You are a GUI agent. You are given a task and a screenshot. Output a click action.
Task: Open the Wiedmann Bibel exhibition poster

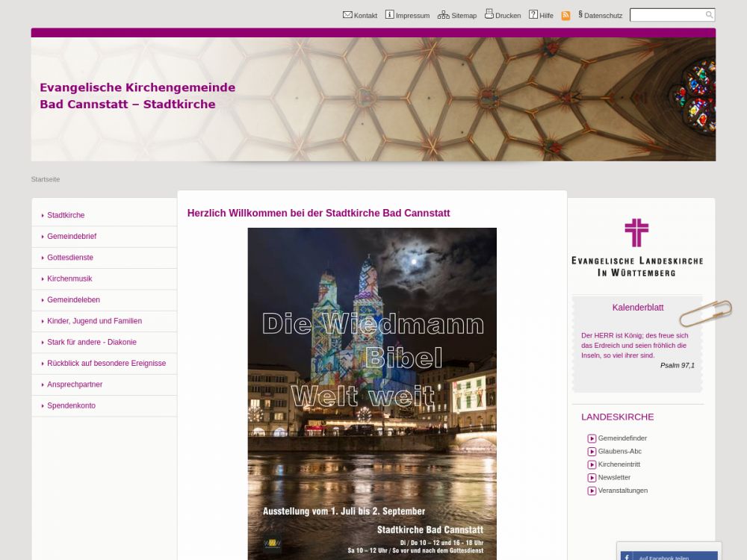coord(372,392)
